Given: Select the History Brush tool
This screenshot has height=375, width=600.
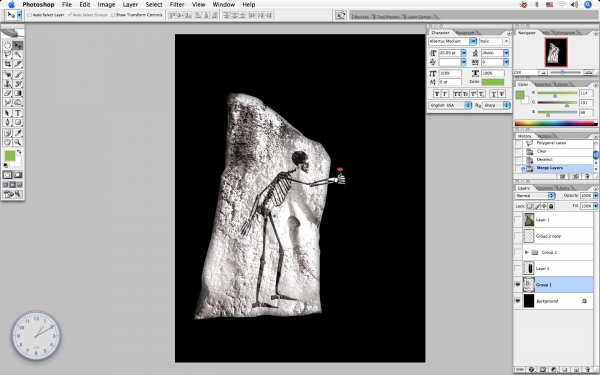Looking at the screenshot, I should (18, 83).
